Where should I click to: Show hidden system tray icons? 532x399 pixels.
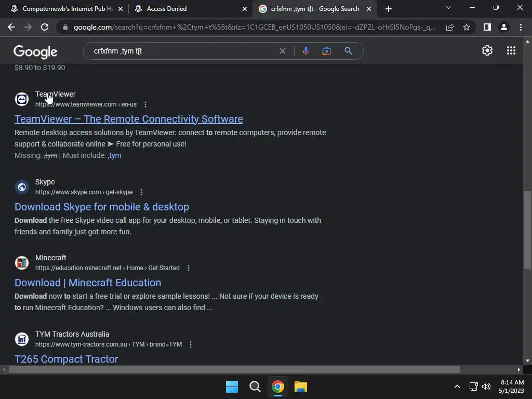pos(457,387)
